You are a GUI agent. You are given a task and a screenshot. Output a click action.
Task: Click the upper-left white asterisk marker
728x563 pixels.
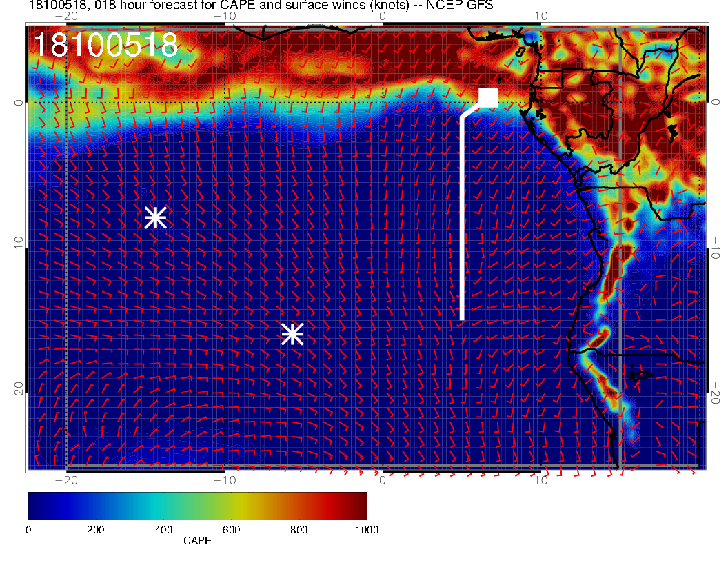click(156, 217)
